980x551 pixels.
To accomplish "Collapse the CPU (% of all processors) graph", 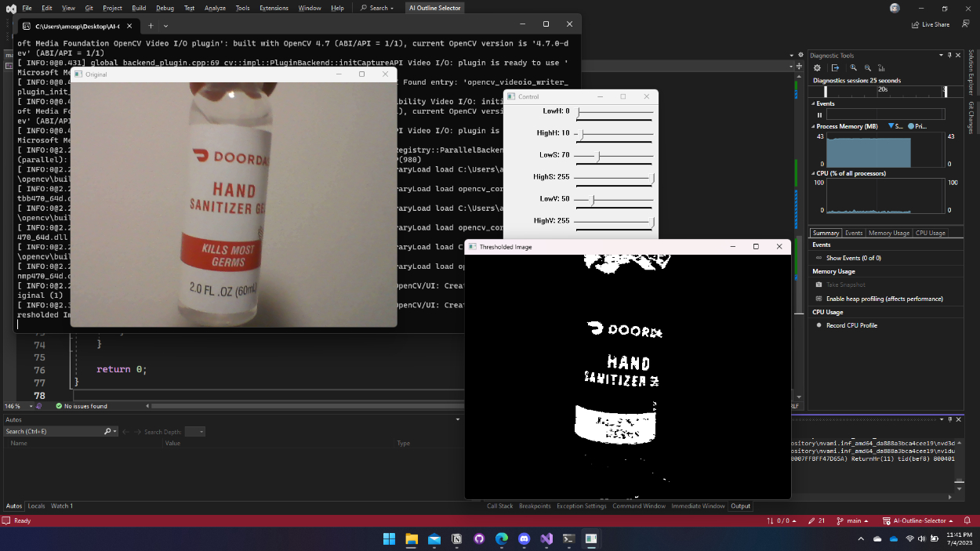I will pos(813,173).
